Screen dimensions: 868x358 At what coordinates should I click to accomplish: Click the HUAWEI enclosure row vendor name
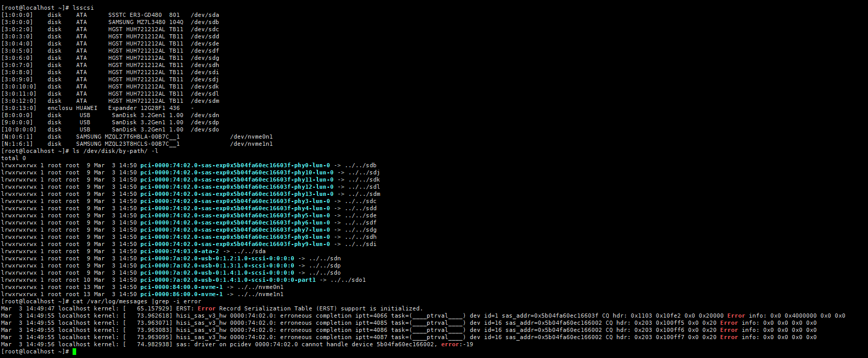[86, 108]
